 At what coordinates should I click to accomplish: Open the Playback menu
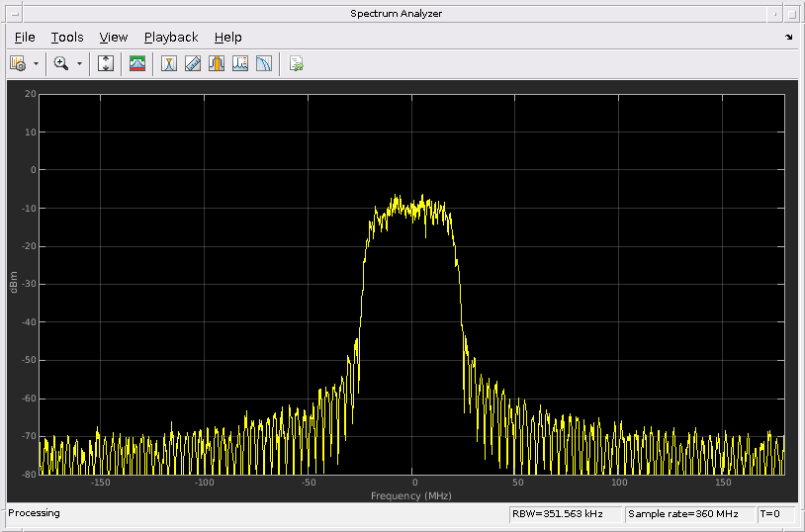pyautogui.click(x=171, y=37)
